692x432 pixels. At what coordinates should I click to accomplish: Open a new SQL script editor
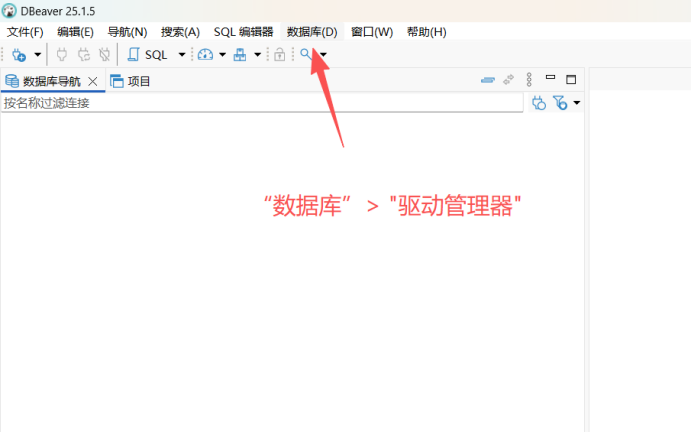pyautogui.click(x=147, y=55)
